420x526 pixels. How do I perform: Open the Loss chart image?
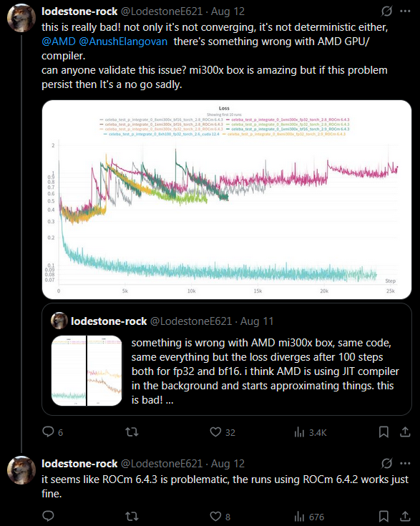point(227,200)
